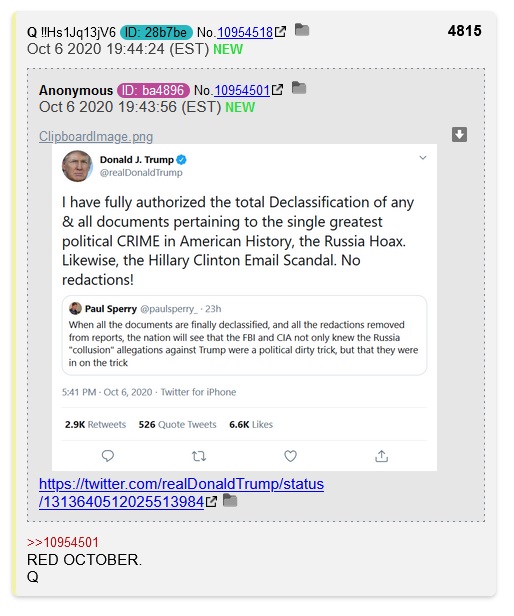Click the external link icon after twitter URL
Viewport: 514px width, 616px height.
[x=211, y=502]
